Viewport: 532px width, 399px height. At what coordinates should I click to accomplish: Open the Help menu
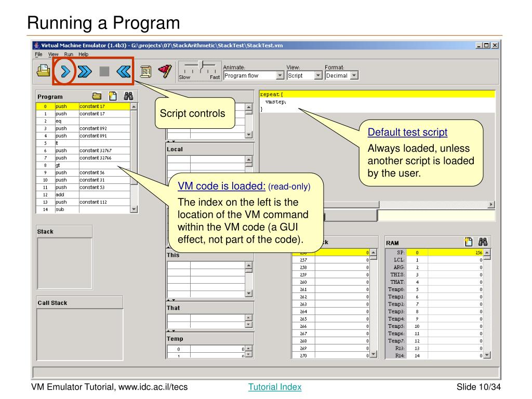(x=84, y=54)
